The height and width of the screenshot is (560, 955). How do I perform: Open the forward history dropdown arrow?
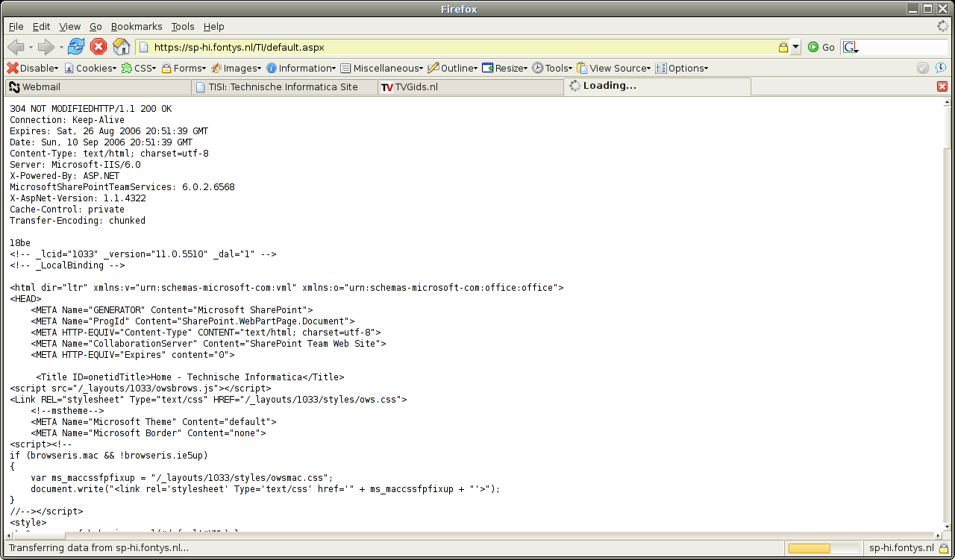(61, 47)
